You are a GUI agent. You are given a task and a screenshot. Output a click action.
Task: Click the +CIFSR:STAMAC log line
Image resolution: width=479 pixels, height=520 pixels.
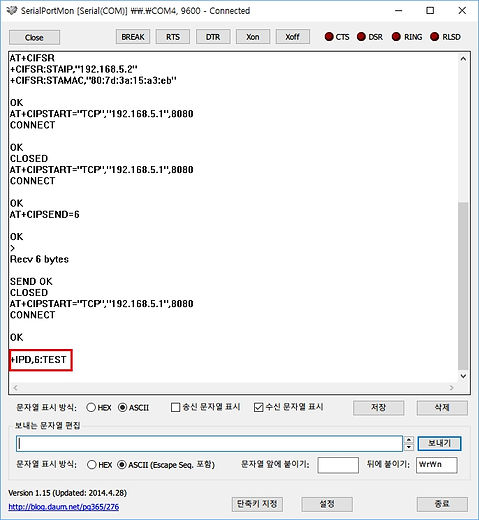coord(93,80)
